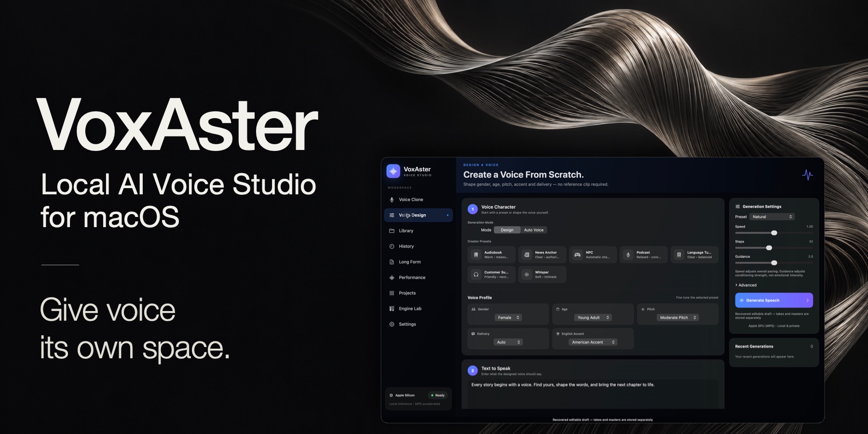Click the Recent Generations panel heading
Viewport: 868px width, 434px height.
coord(754,346)
